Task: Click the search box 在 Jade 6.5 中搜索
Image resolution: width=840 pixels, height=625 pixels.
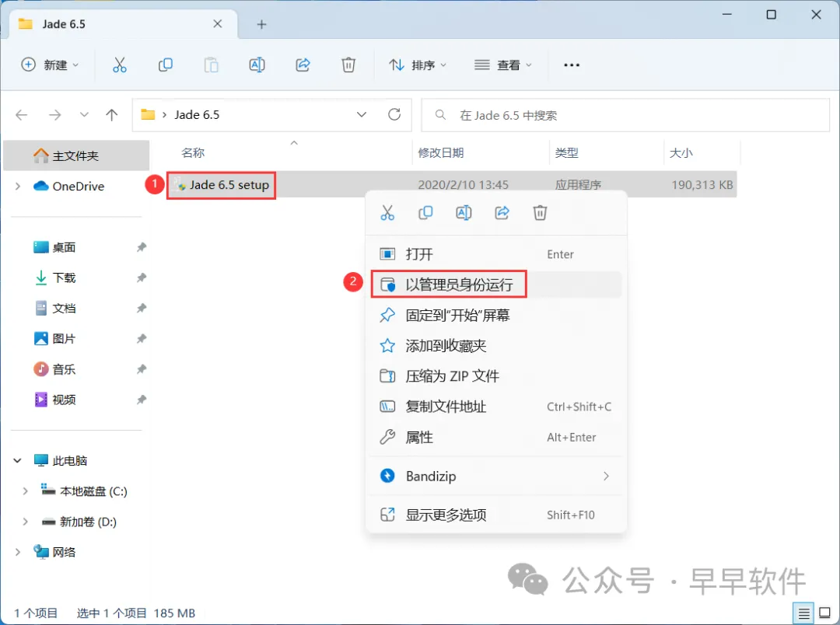Action: click(x=625, y=114)
